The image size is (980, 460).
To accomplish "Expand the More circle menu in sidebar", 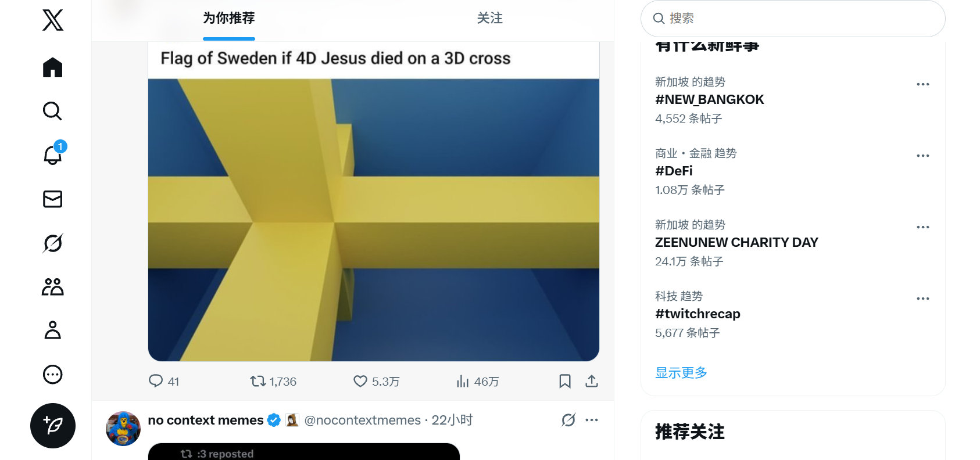I will tap(53, 375).
